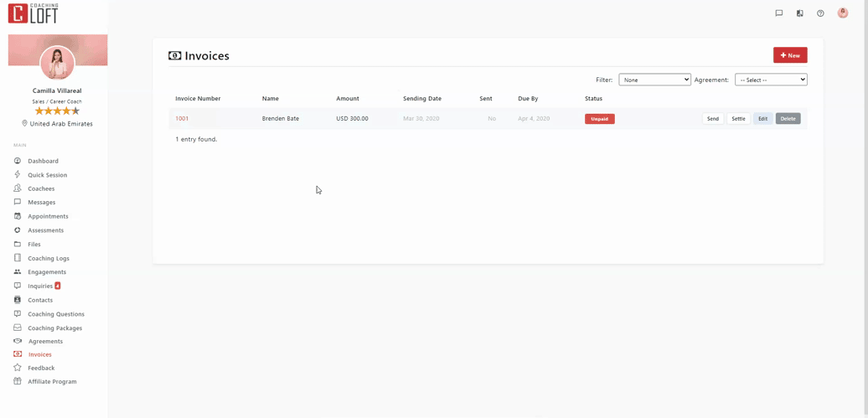Click the Dashboard icon in the sidebar
Screen dimensions: 868x418
coord(17,161)
